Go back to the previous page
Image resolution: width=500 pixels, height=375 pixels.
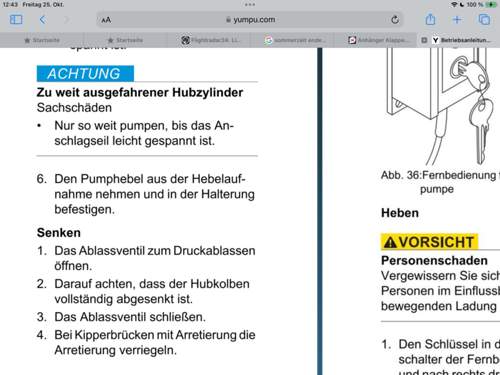click(x=42, y=20)
